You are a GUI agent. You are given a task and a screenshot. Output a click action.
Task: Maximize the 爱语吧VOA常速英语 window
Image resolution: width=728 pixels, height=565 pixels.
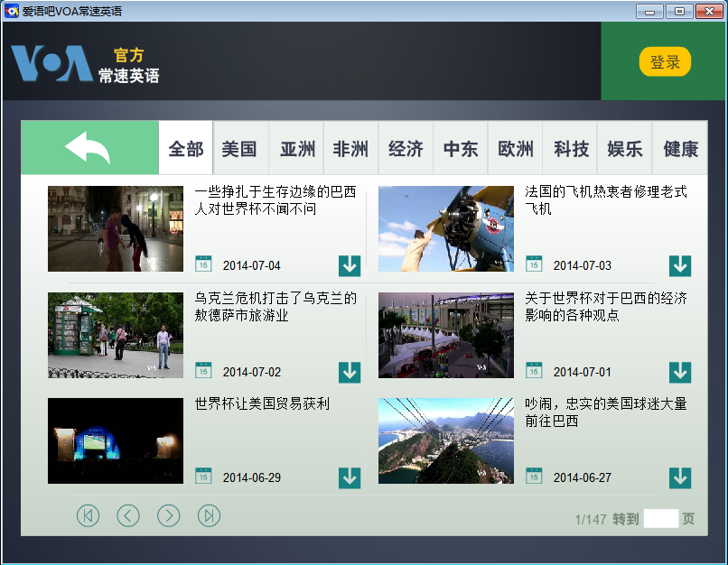click(x=679, y=11)
